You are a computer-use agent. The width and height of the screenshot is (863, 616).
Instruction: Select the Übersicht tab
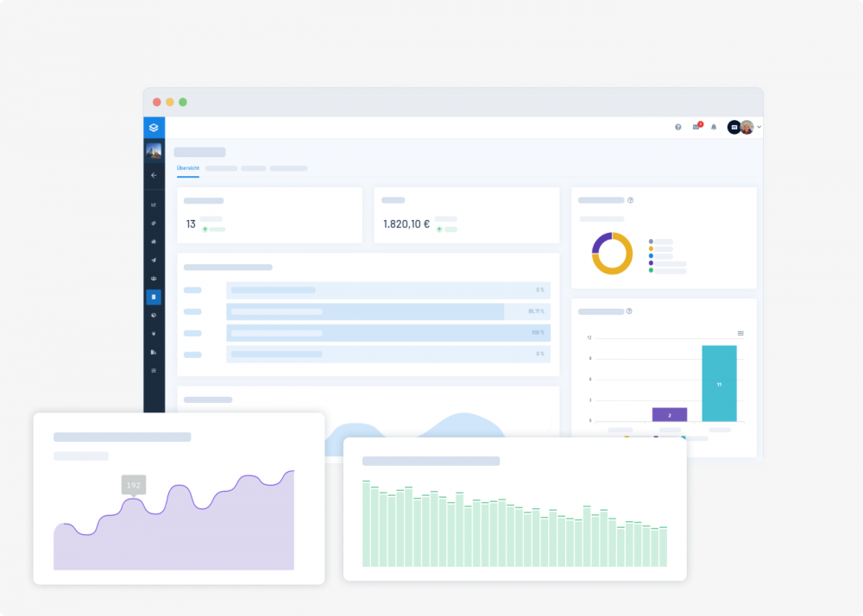188,168
